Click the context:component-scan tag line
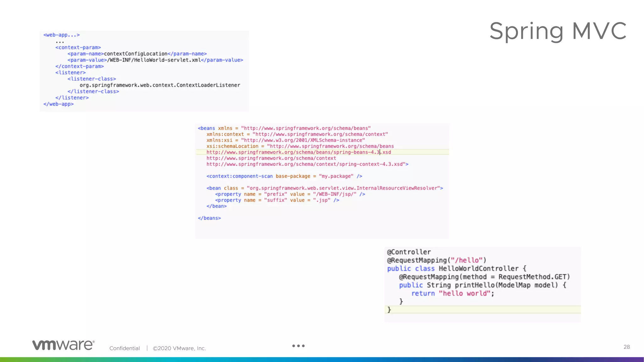 [x=284, y=176]
